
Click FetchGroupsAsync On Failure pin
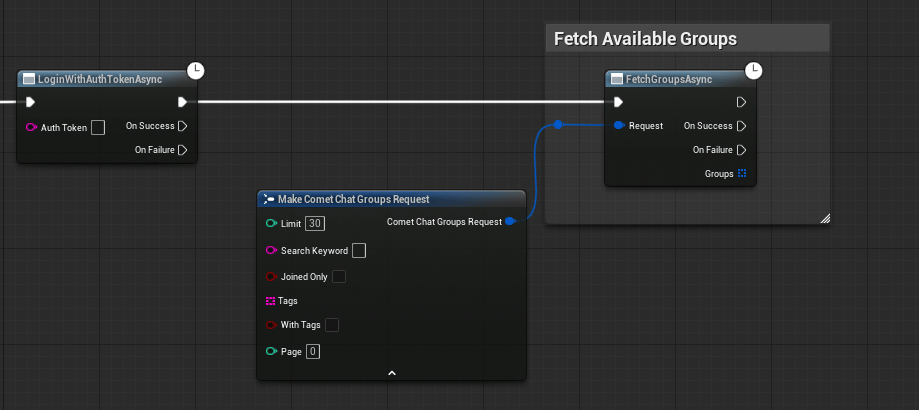(741, 150)
